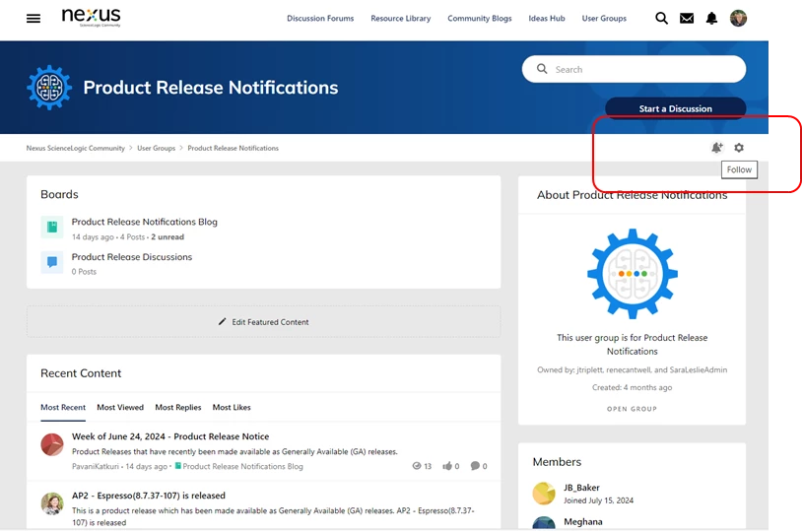Open site search magnifier icon in header
Image resolution: width=803 pixels, height=532 pixels.
point(661,19)
